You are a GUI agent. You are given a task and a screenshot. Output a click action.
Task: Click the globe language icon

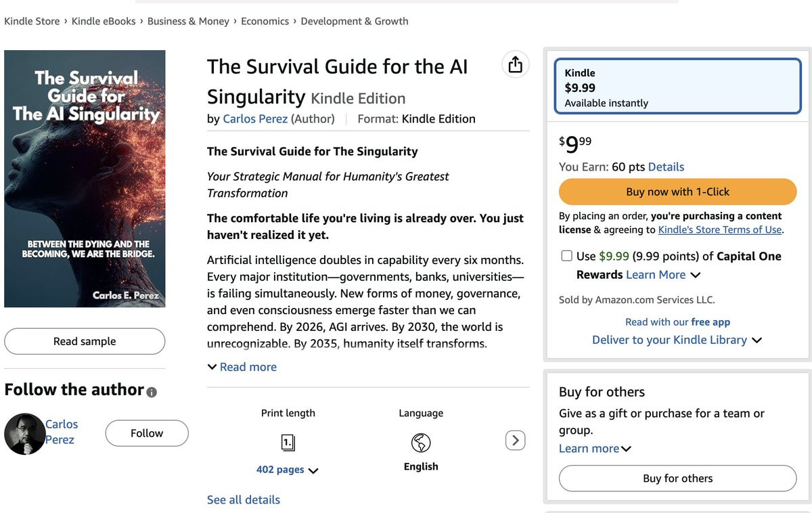(421, 443)
